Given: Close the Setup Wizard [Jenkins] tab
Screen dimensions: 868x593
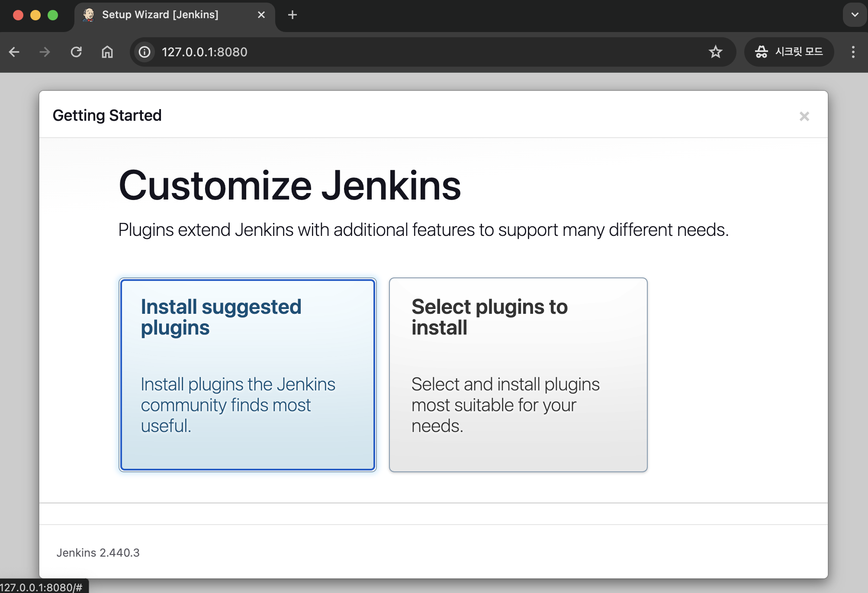Looking at the screenshot, I should click(261, 15).
